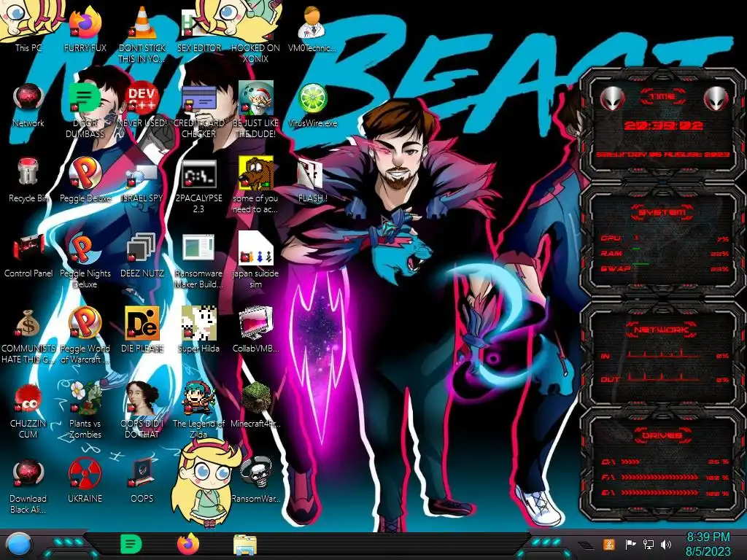
Task: Select the BE JUST LIKE THE DUDE! icon
Action: 255,109
